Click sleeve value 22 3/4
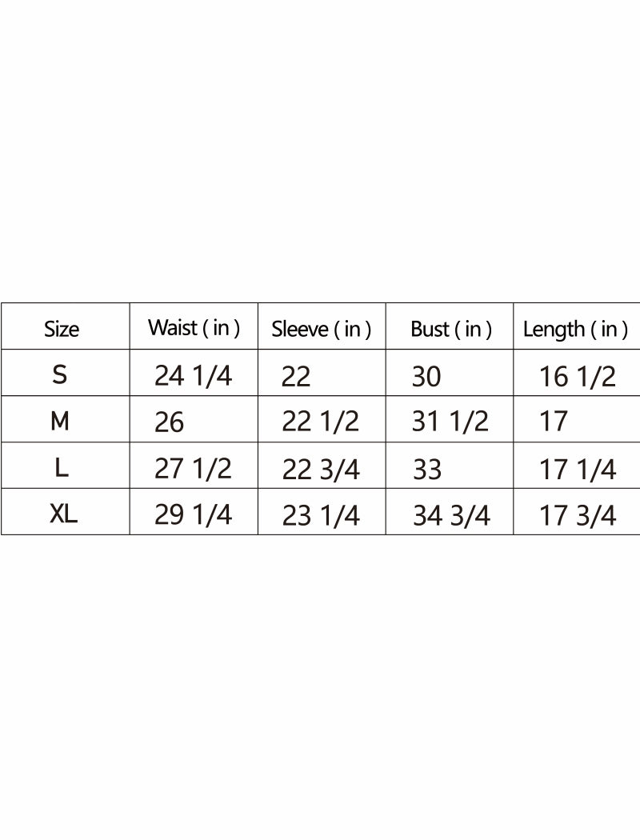 (321, 470)
